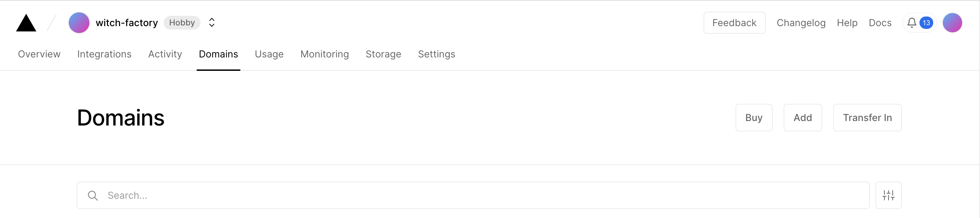This screenshot has width=980, height=218.
Task: Click the Feedback button
Action: tap(734, 22)
